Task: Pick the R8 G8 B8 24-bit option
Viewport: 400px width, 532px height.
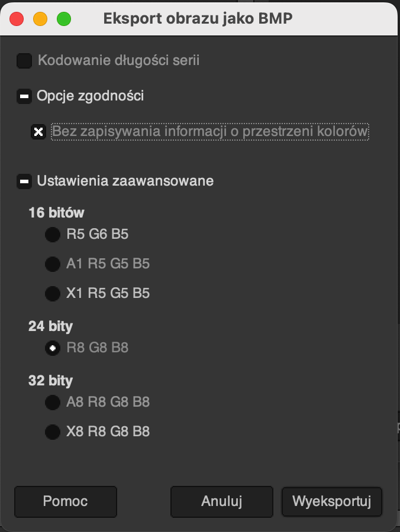Action: [x=53, y=348]
